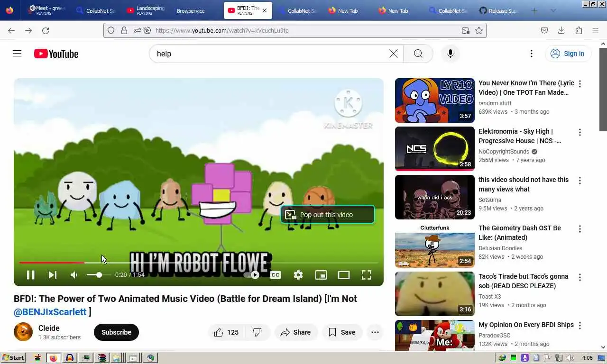Open menu for My Opinion On Every BFDI Ships
This screenshot has height=364, width=607.
tap(579, 326)
